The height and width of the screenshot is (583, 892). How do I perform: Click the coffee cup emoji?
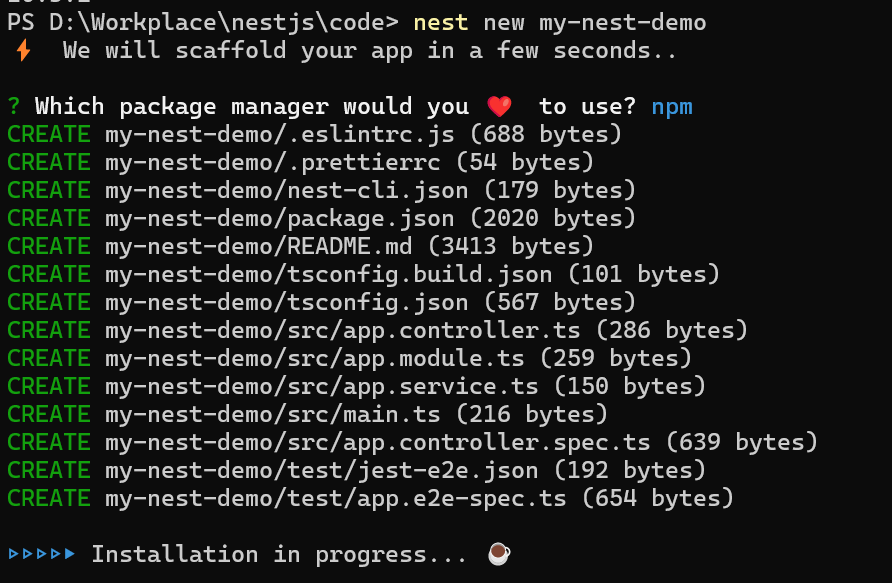coord(499,554)
